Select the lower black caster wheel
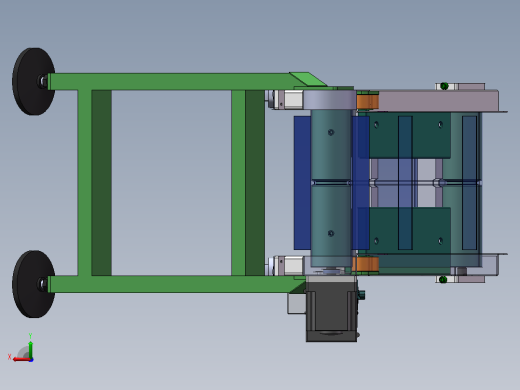Image resolution: width=520 pixels, height=390 pixels. 33,284
